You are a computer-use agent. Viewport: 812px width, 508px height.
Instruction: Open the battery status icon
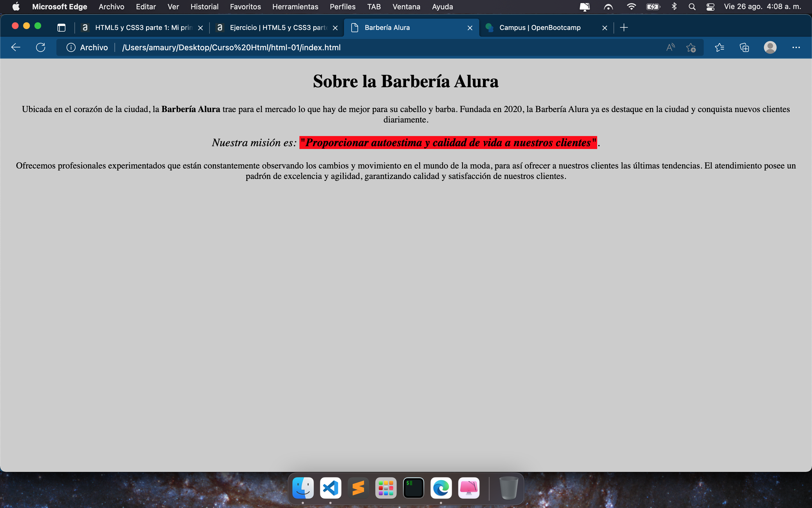click(653, 7)
